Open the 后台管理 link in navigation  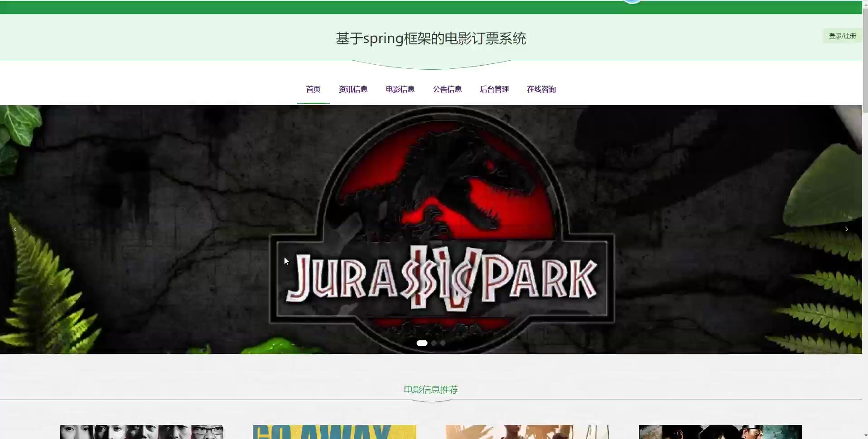[494, 89]
